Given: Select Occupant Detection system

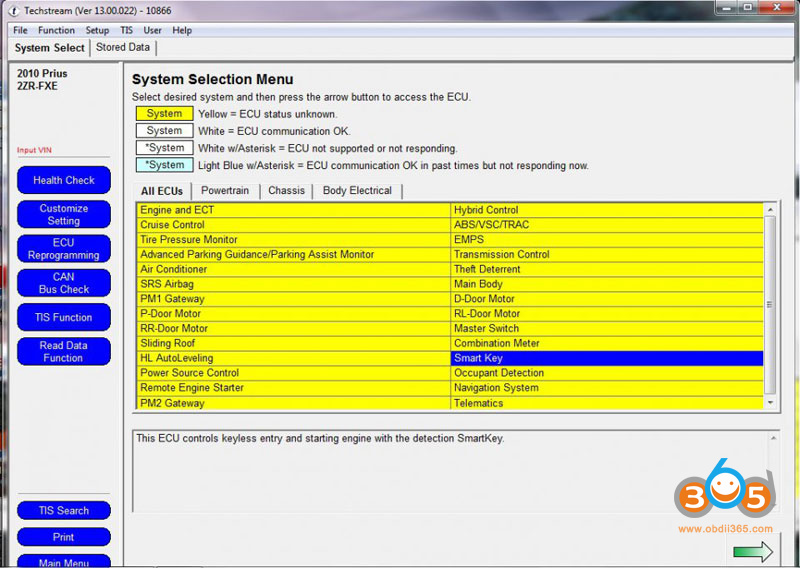Looking at the screenshot, I should click(607, 373).
